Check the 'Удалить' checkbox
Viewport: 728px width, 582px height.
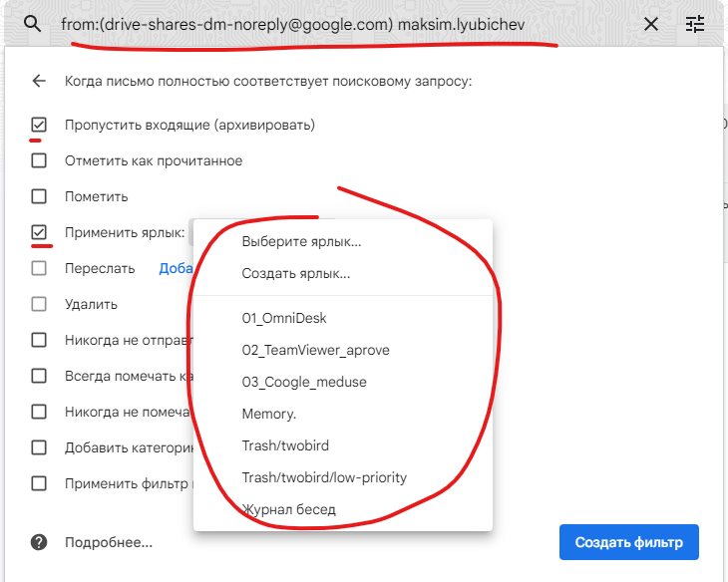pos(39,304)
